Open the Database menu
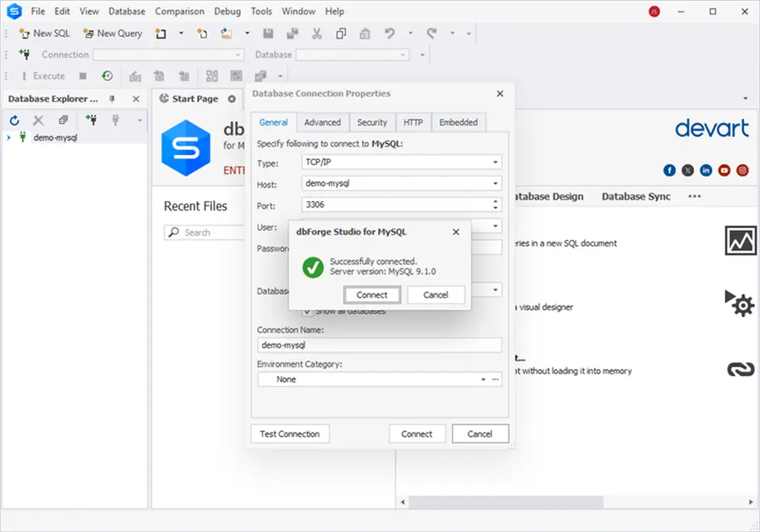The height and width of the screenshot is (532, 760). (127, 11)
